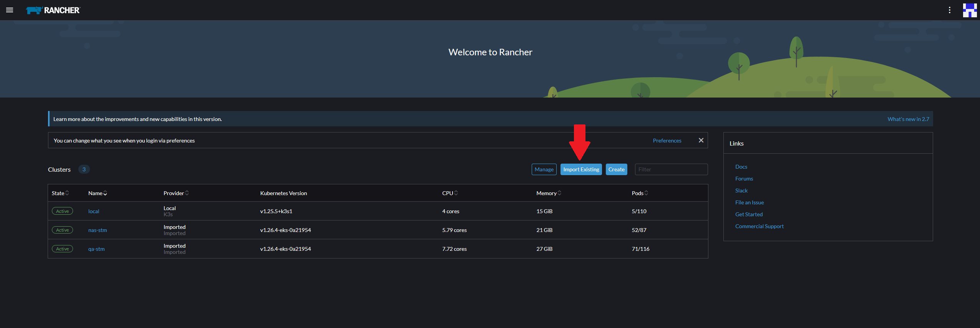Open the Commercial Support link
This screenshot has width=980, height=328.
tap(759, 226)
